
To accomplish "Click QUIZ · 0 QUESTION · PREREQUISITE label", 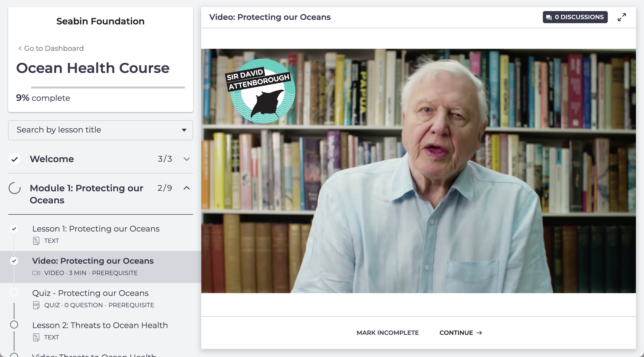I will pos(99,305).
